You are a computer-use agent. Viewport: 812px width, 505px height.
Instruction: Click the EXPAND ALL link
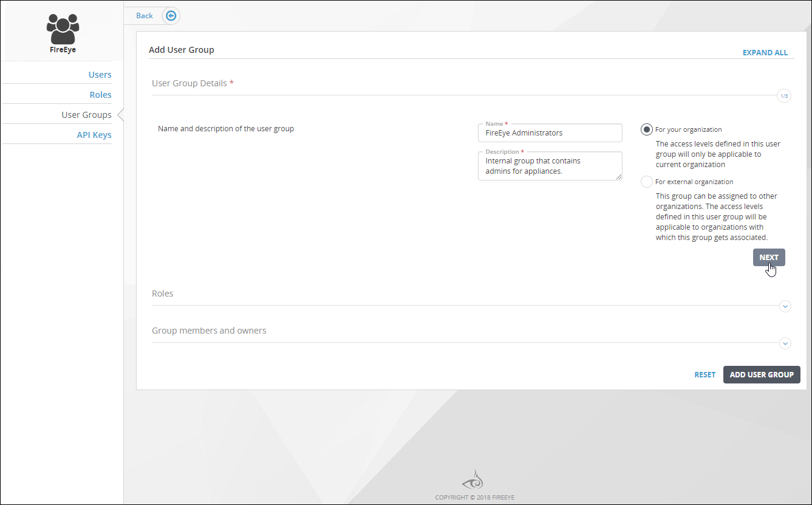pos(765,53)
